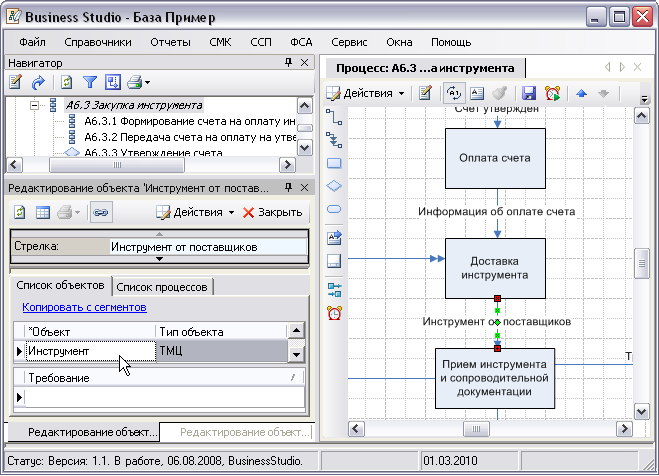659x476 pixels.
Task: Select the ТМЦ object type cell
Action: pyautogui.click(x=222, y=351)
